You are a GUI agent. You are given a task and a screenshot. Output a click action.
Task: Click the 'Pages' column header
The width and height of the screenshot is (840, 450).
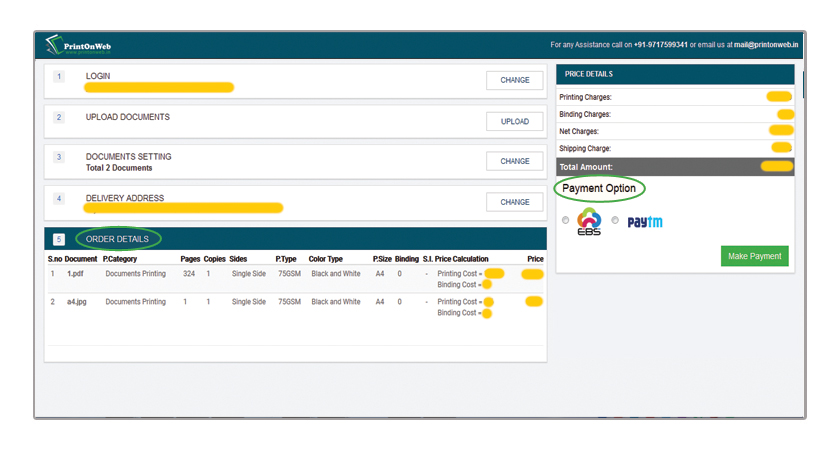coord(190,259)
